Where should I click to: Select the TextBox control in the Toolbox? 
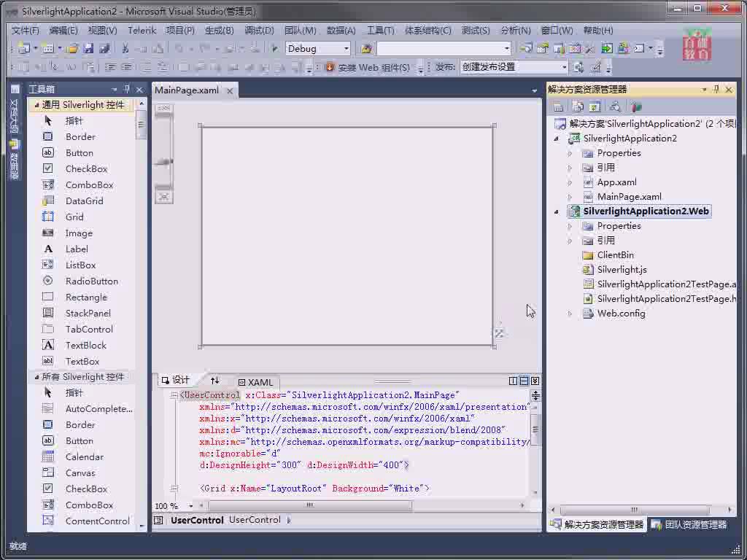pyautogui.click(x=82, y=362)
